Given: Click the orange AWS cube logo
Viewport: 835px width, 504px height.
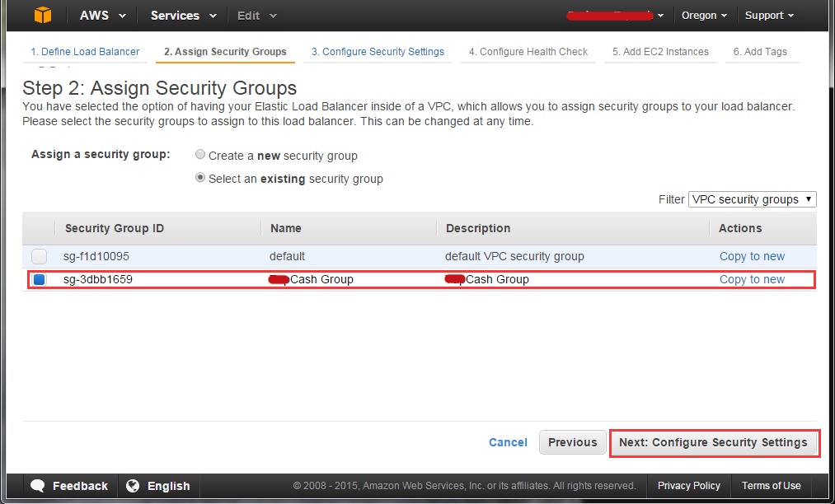Looking at the screenshot, I should click(43, 15).
